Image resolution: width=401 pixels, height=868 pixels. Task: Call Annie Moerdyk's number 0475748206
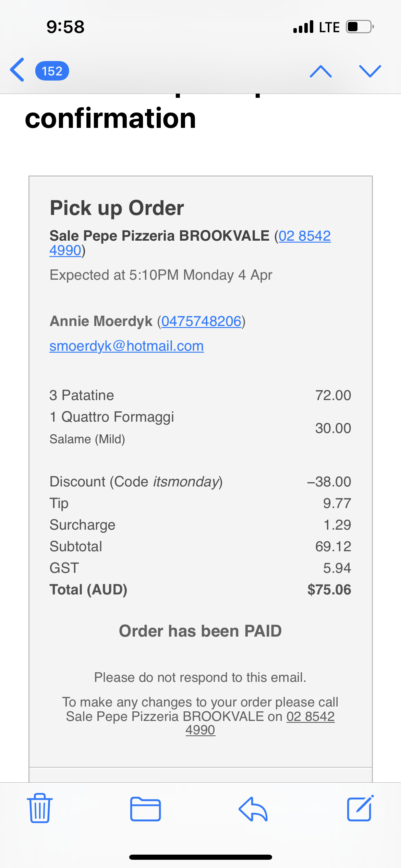(201, 321)
